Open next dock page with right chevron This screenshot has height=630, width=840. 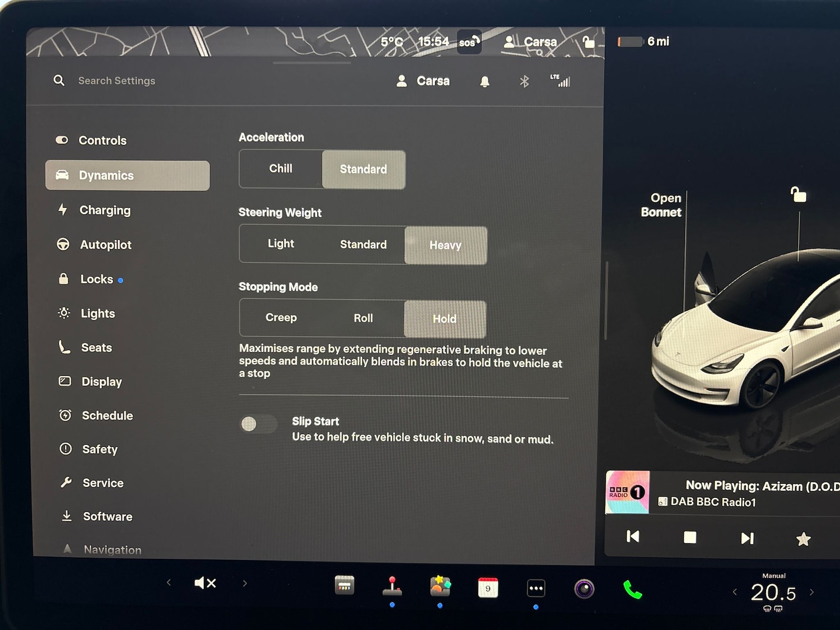pyautogui.click(x=245, y=583)
